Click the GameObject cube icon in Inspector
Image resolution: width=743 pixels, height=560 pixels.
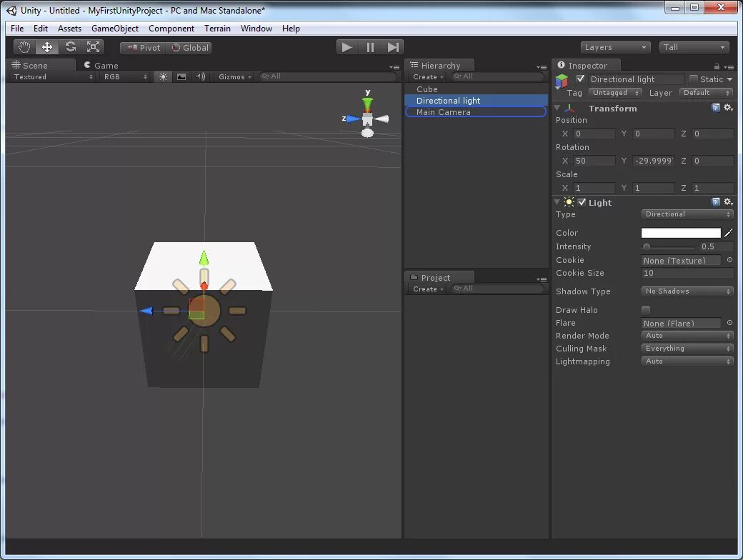tap(562, 81)
